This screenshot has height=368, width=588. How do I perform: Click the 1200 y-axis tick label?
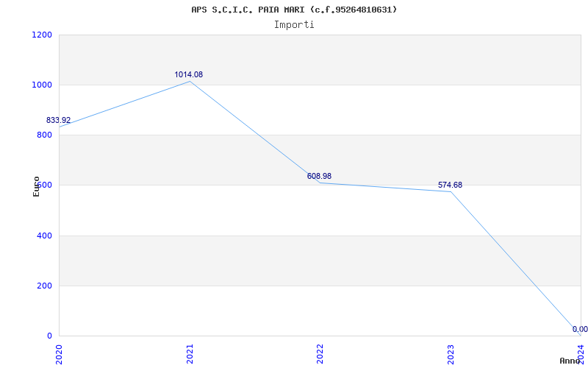coord(42,35)
